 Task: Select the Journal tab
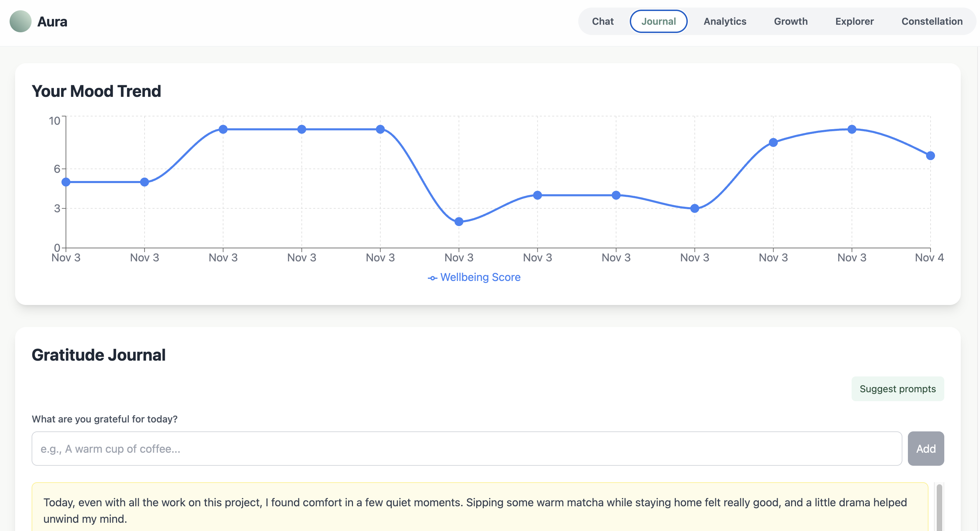coord(658,21)
